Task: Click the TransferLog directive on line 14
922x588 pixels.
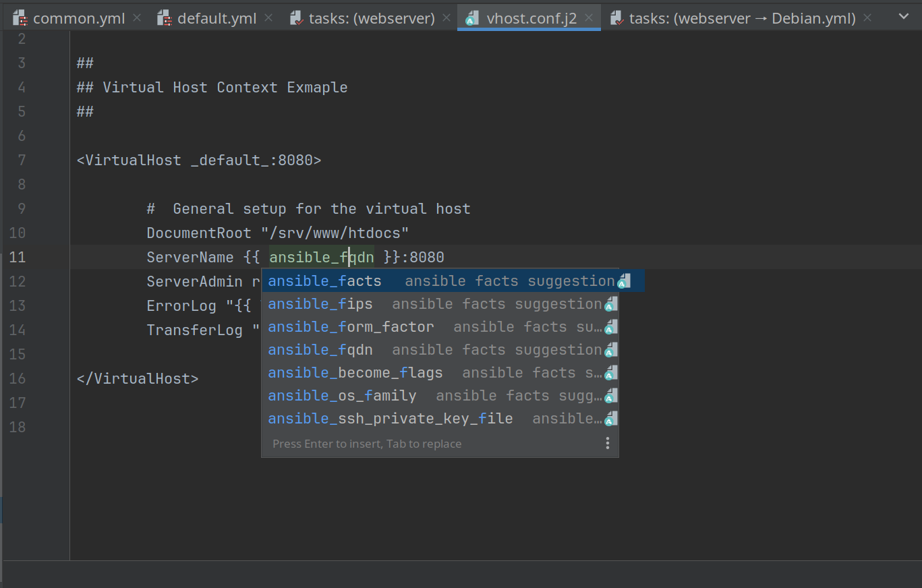Action: pos(194,330)
